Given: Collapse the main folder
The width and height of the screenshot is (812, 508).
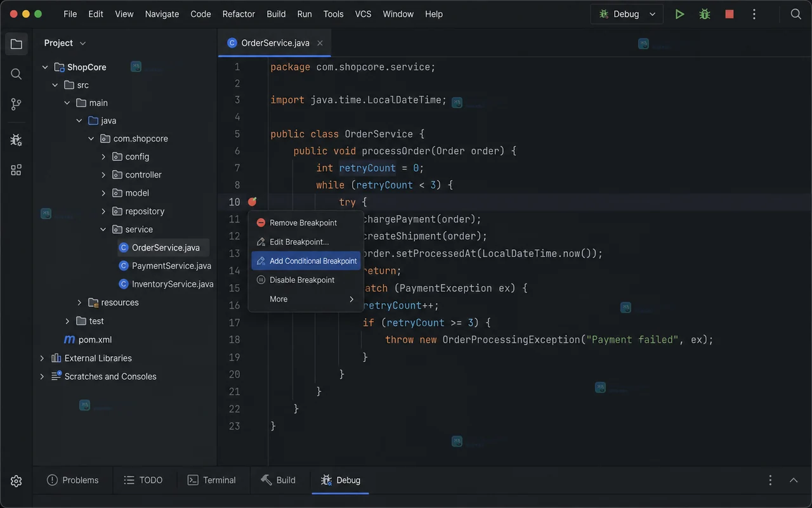Looking at the screenshot, I should pyautogui.click(x=67, y=103).
